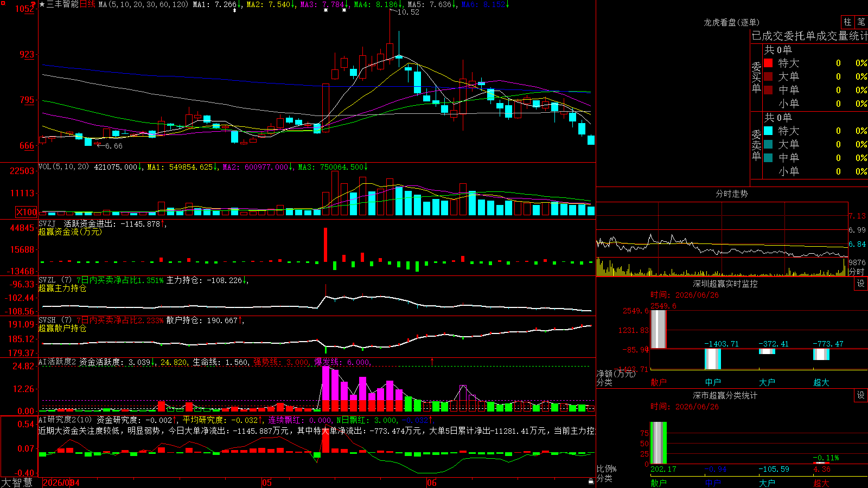Click the AI活跃度2 indicator name
This screenshot has width=868, height=488.
pyautogui.click(x=58, y=362)
